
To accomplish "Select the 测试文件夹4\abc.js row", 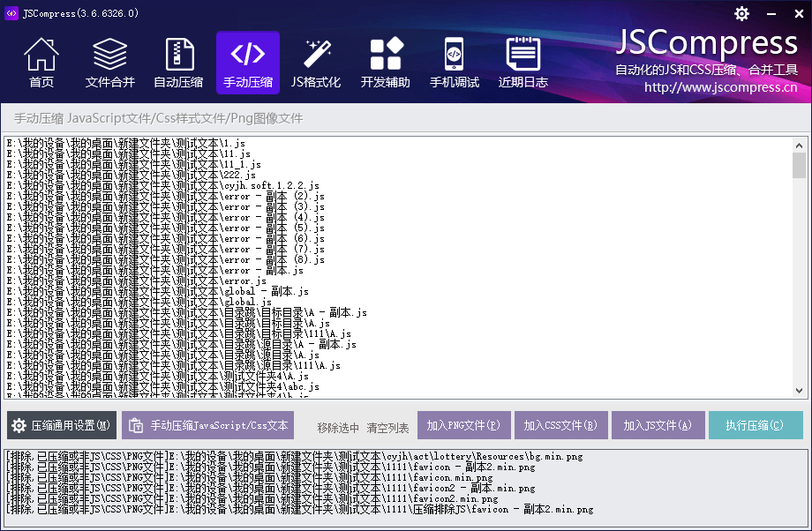I will (162, 386).
